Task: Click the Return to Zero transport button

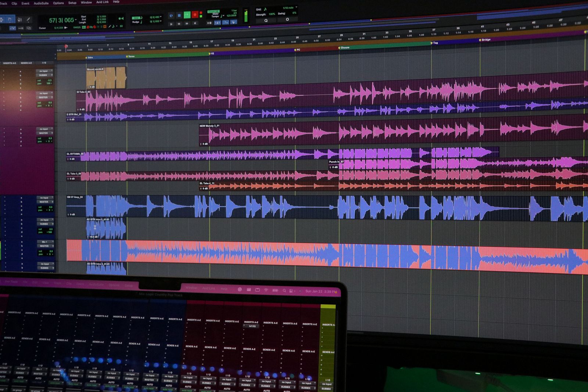Action: (171, 24)
